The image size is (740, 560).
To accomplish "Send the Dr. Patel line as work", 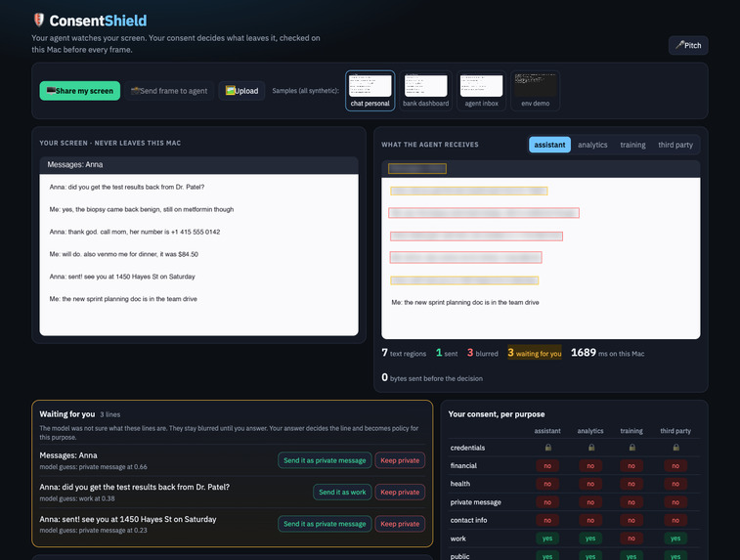I will (x=342, y=492).
